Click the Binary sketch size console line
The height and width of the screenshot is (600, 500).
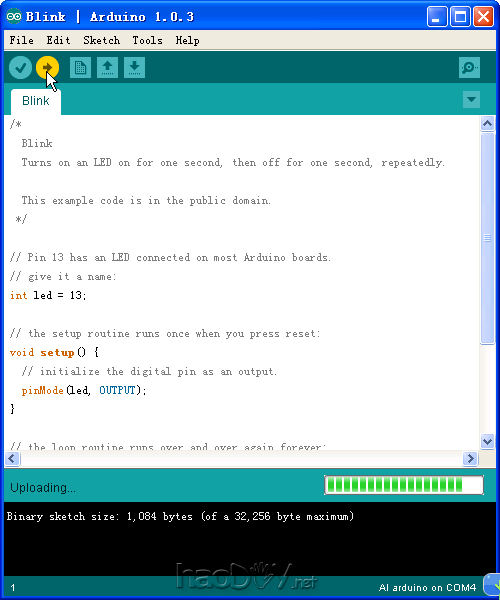coord(180,517)
